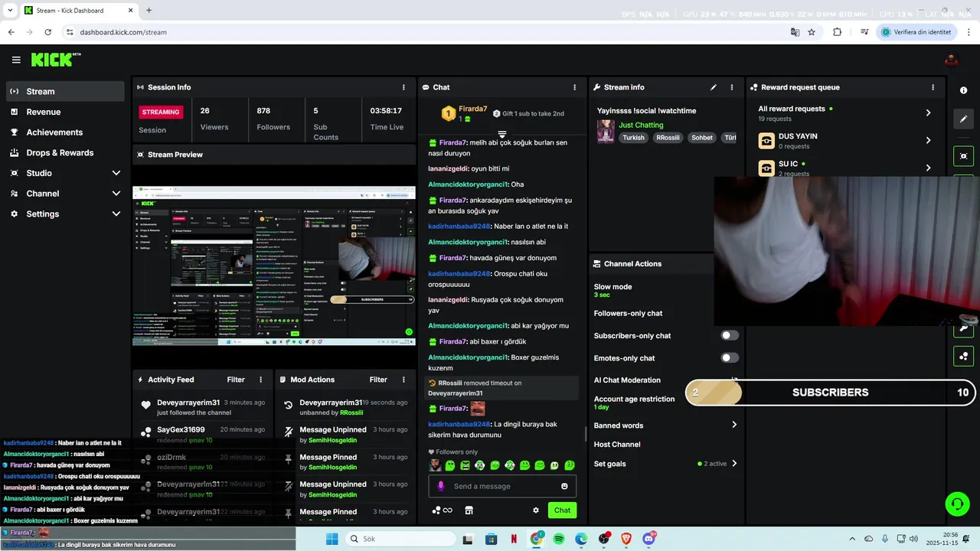Toggle Emotes-only chat switch
Screen dimensions: 980x551
click(730, 357)
